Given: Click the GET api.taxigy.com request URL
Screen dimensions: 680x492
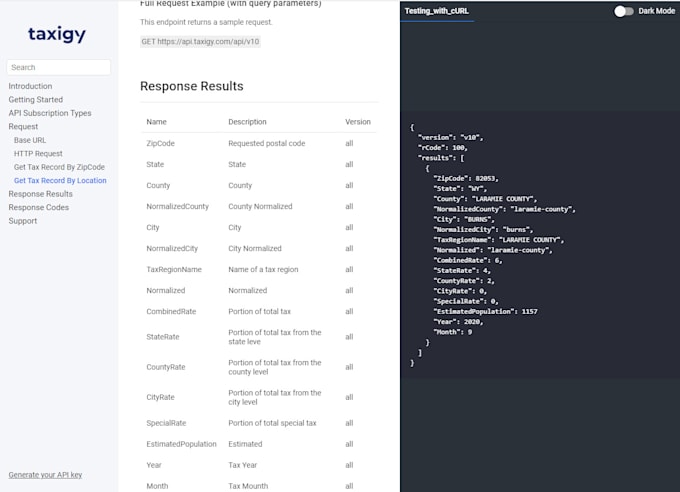Looking at the screenshot, I should tap(200, 42).
